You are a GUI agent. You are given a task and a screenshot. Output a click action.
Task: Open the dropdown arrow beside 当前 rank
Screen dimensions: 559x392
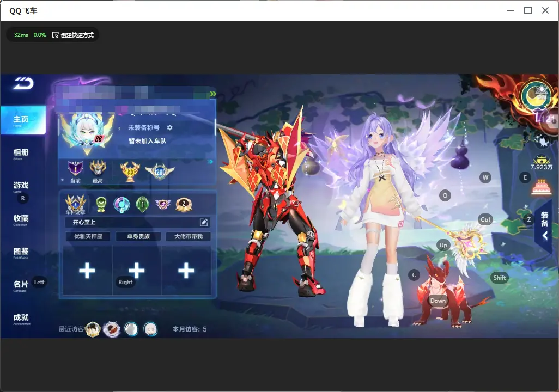coord(63,180)
